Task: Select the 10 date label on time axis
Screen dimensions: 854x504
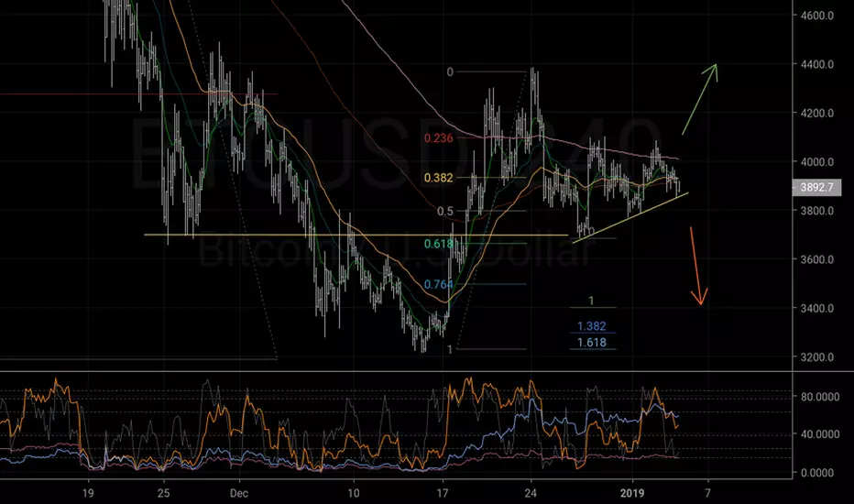Action: [354, 493]
